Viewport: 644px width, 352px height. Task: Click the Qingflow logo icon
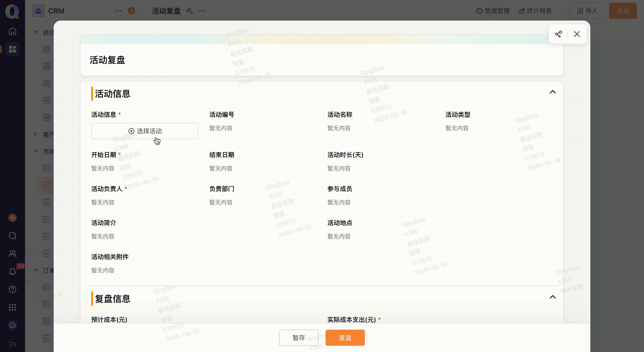tap(12, 11)
